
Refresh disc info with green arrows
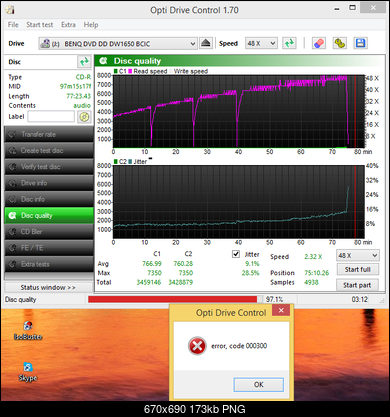(84, 62)
